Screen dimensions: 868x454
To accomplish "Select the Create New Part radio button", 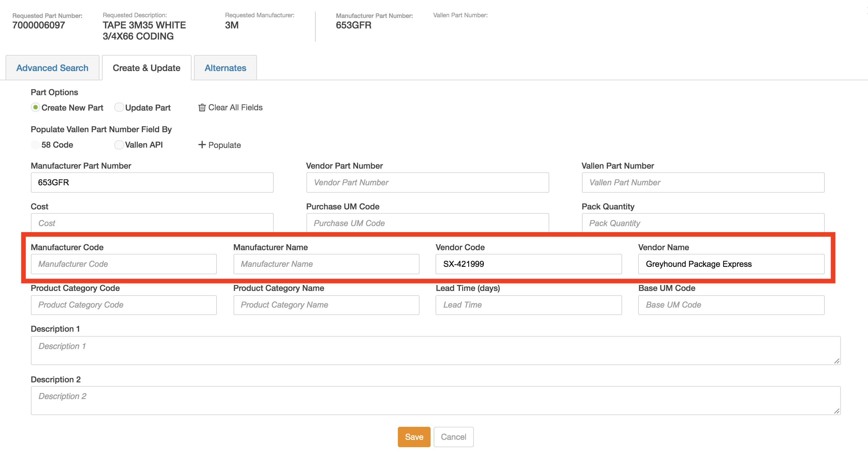I will point(36,107).
